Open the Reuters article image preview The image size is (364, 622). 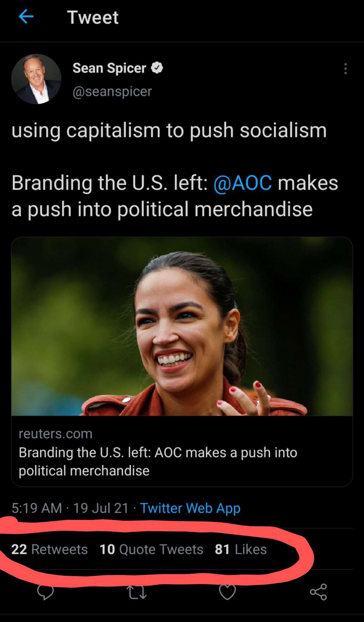(x=182, y=326)
